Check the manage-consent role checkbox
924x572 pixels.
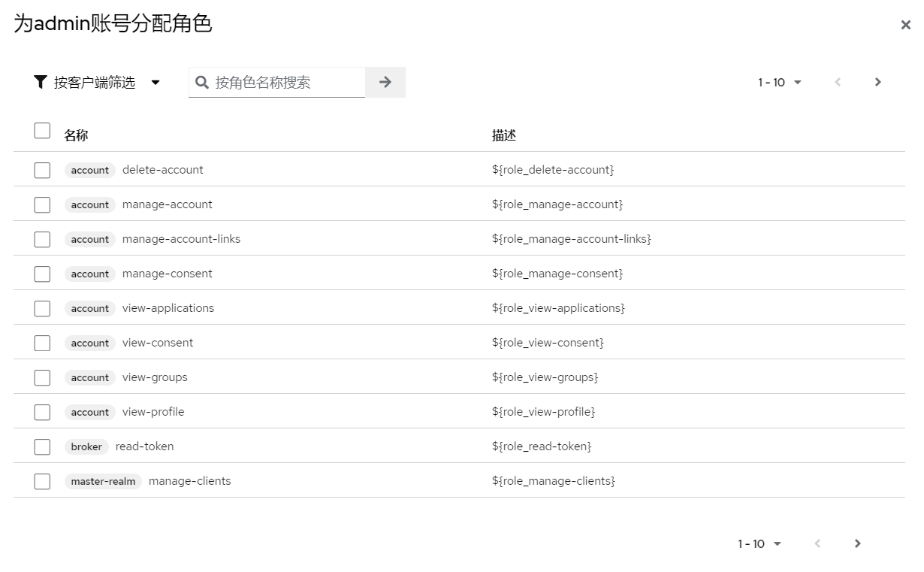coord(42,274)
